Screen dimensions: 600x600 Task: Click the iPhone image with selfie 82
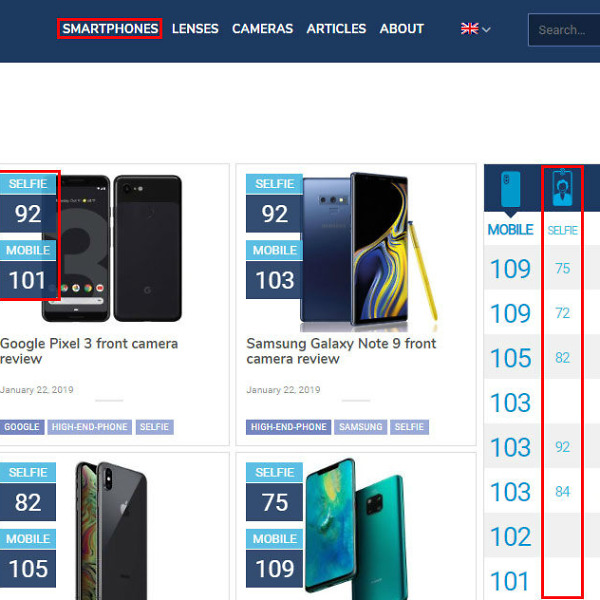coord(111,530)
